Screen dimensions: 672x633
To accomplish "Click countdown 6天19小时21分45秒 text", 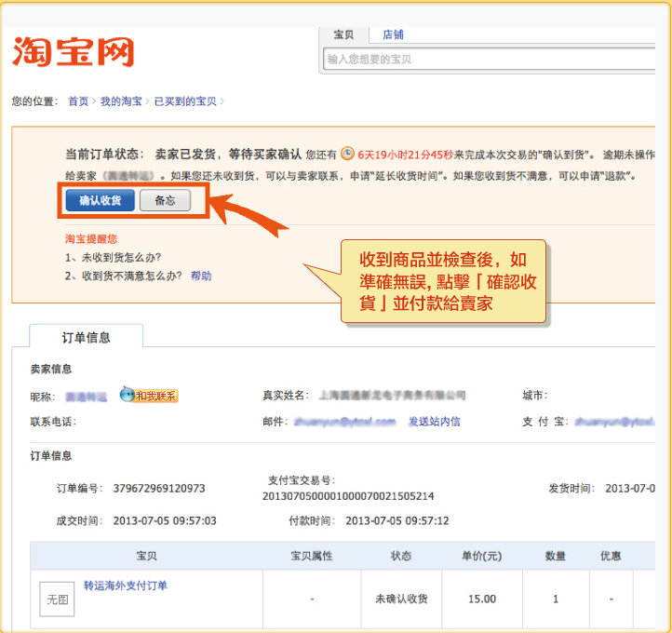I will tap(406, 155).
